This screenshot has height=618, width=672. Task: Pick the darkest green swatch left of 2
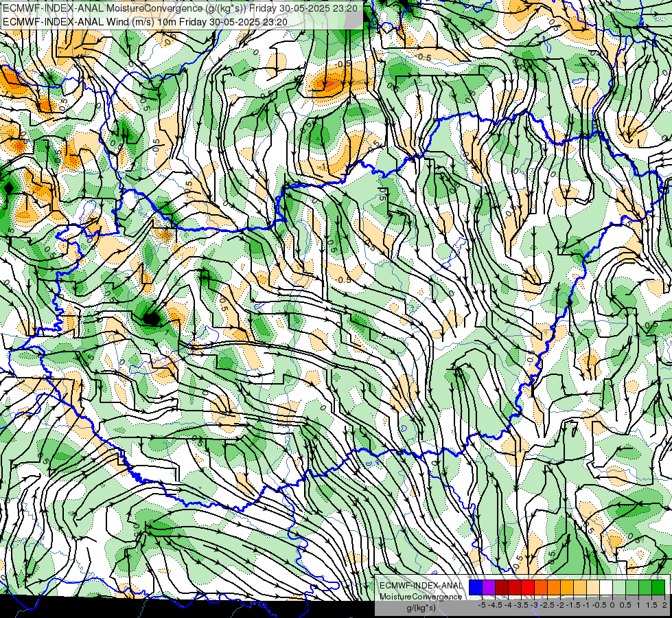pyautogui.click(x=658, y=587)
